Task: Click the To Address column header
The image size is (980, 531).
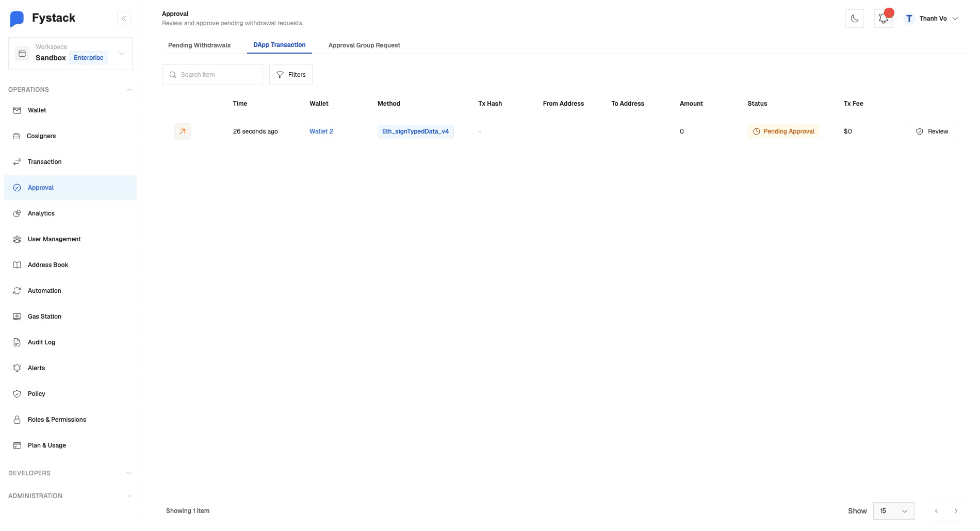Action: click(628, 104)
